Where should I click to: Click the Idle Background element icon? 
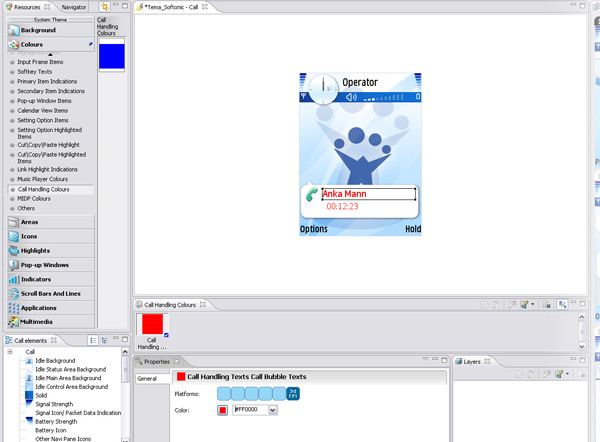[29, 361]
